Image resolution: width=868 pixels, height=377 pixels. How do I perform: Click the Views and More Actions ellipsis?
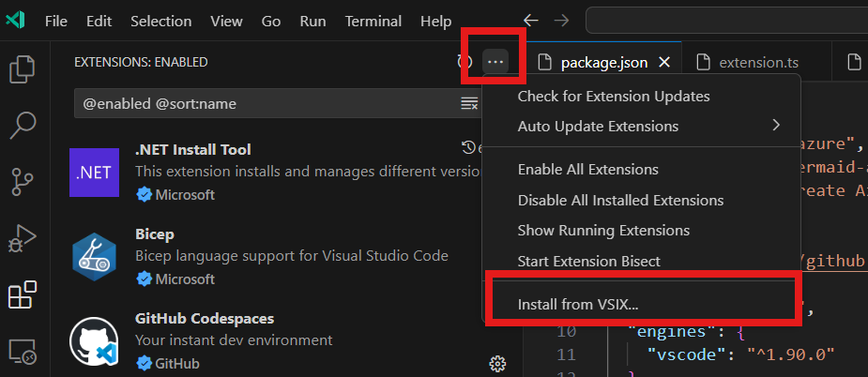pyautogui.click(x=495, y=62)
